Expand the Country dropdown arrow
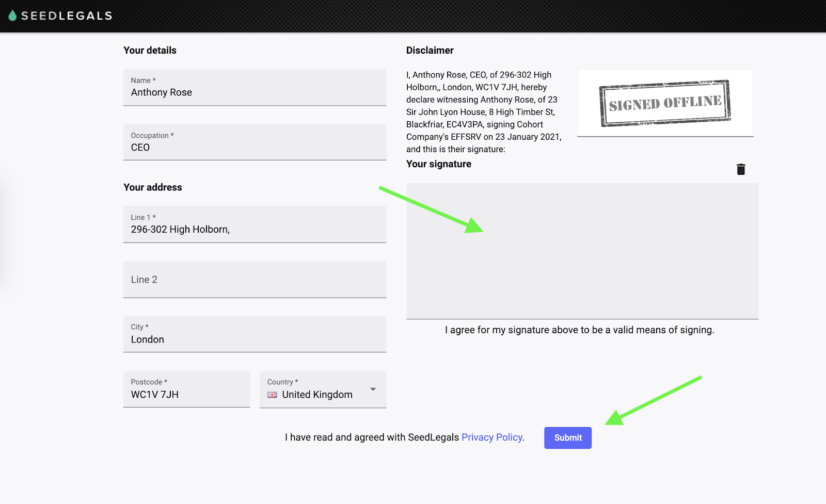826x504 pixels. 373,389
